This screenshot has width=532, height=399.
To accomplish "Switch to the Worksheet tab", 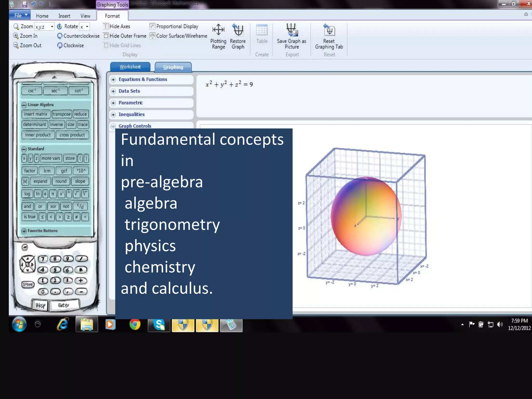I will [x=130, y=67].
